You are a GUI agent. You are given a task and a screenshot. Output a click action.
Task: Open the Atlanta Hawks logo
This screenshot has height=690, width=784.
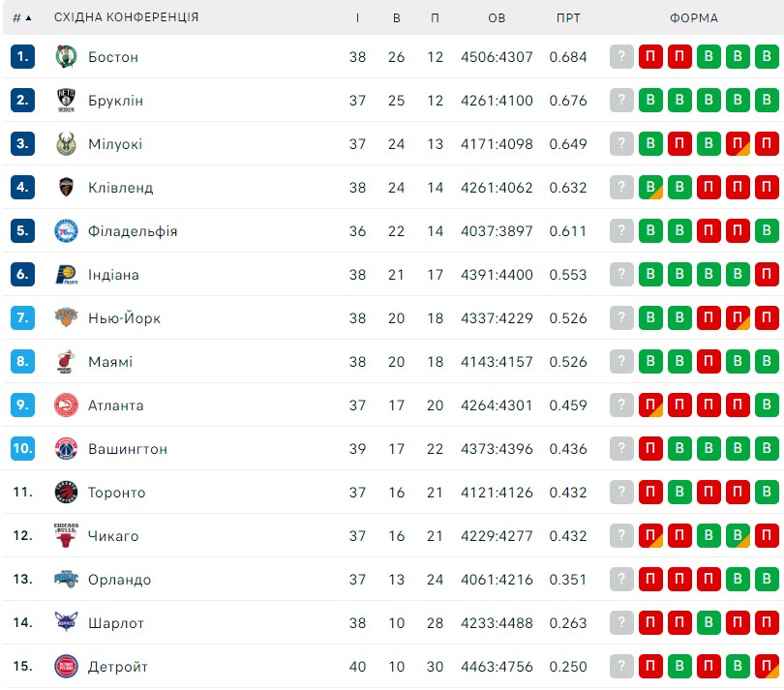click(66, 405)
